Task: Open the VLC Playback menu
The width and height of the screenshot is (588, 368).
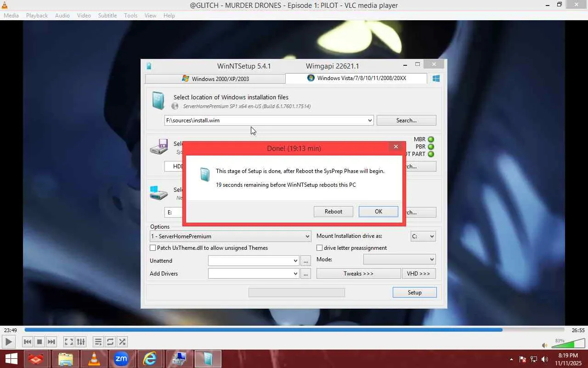Action: pos(37,15)
